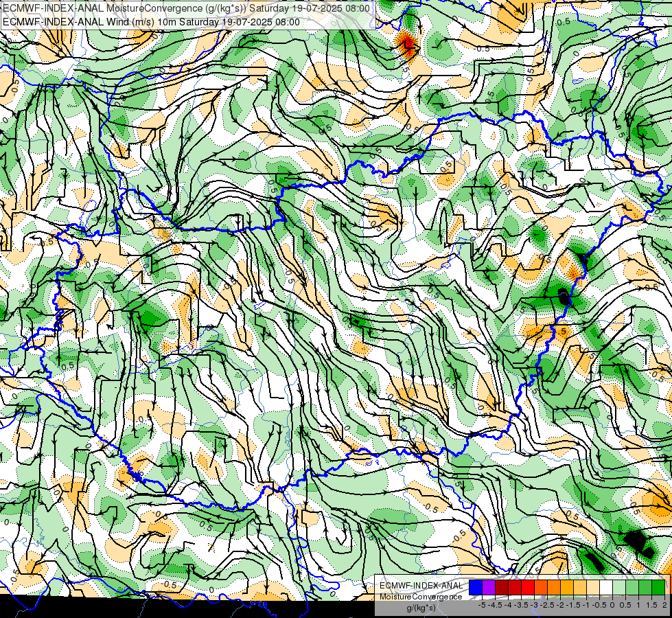Select 'MoistureConvergence' label in the legend
The image size is (672, 618).
click(421, 597)
